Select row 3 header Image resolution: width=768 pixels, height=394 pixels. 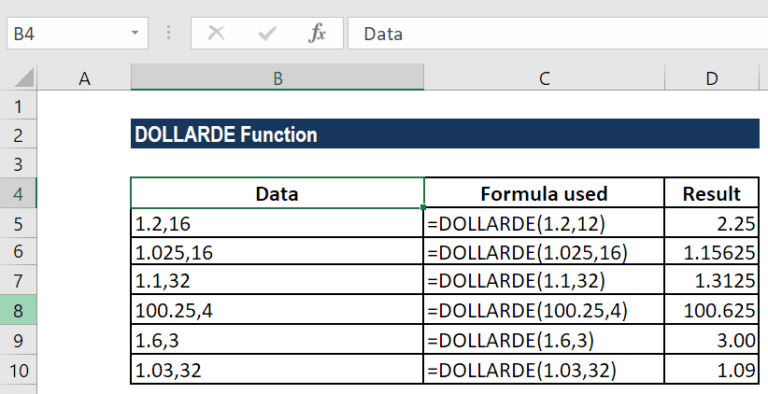pos(18,164)
